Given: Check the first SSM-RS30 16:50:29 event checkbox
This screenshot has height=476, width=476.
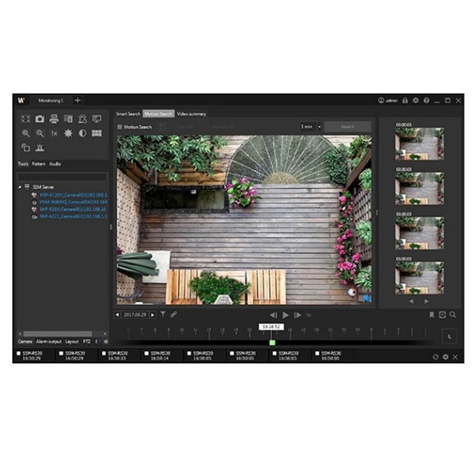Looking at the screenshot, I should coord(18,354).
